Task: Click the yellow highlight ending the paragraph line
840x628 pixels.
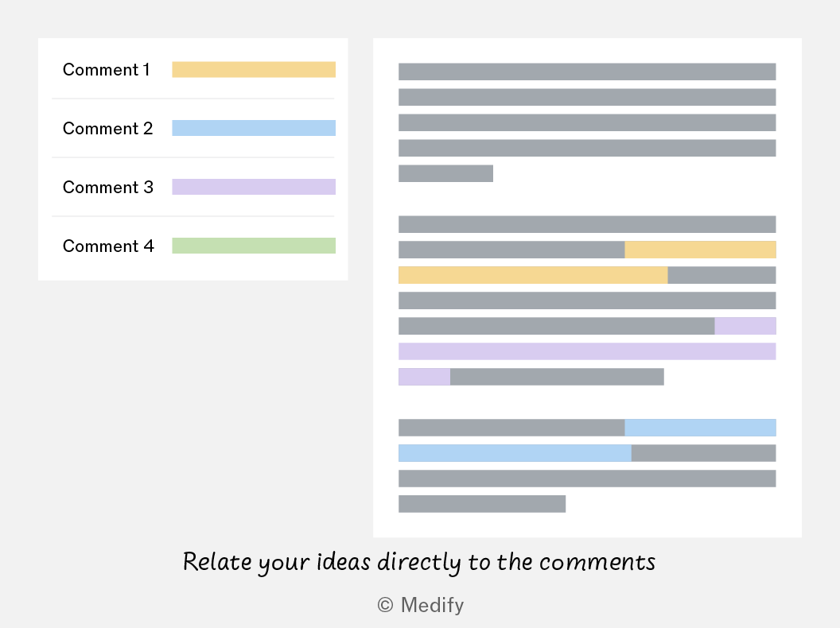Action: coord(700,250)
